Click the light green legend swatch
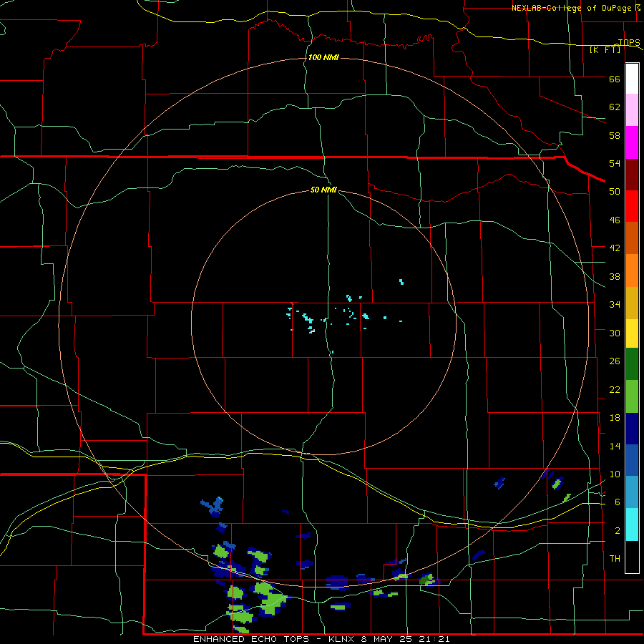The image size is (644, 644). [632, 396]
